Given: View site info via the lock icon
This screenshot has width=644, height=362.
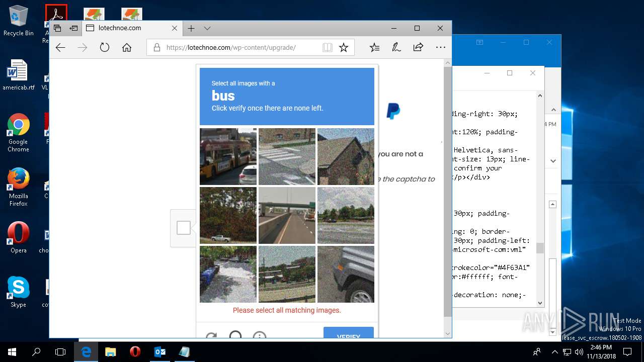Looking at the screenshot, I should click(157, 48).
